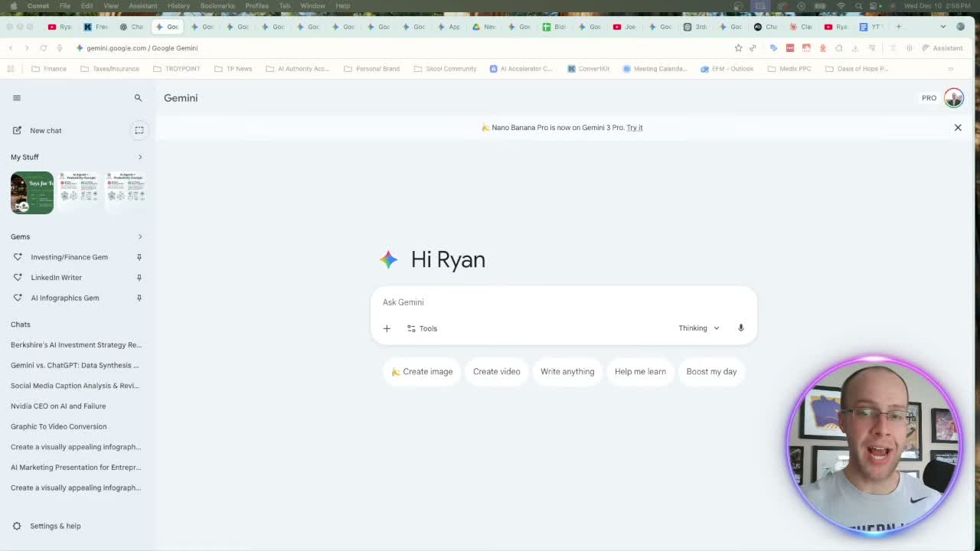The height and width of the screenshot is (551, 980).
Task: Open the Thinking model dropdown
Action: pos(698,328)
